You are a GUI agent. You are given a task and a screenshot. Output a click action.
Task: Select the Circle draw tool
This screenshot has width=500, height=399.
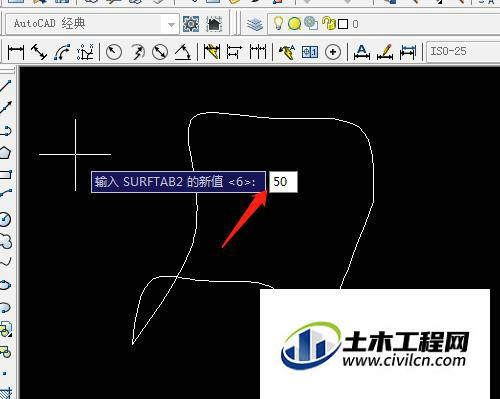(x=6, y=219)
